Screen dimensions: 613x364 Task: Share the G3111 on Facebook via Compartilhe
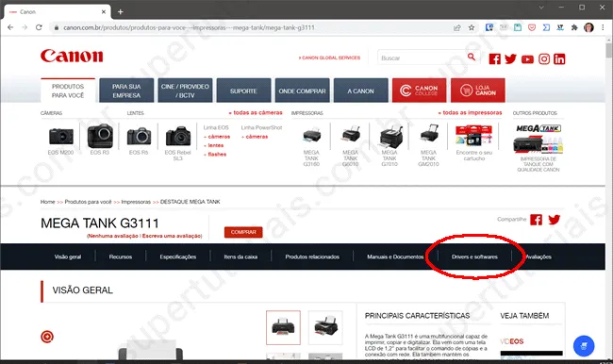536,220
